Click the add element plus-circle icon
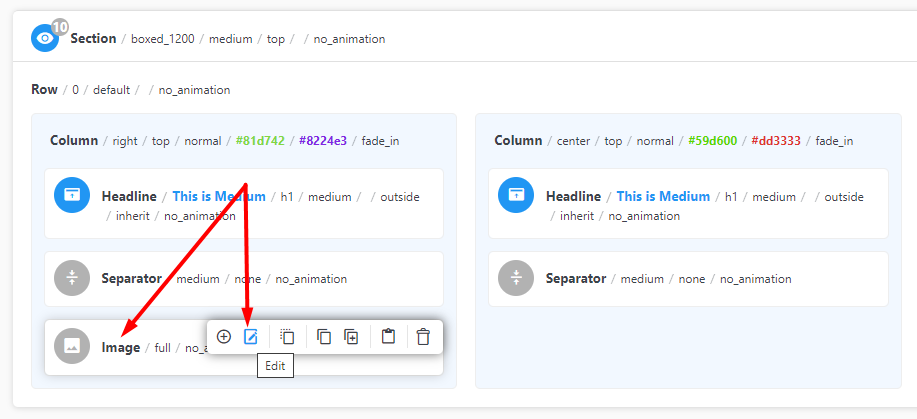917x419 pixels. pos(223,336)
